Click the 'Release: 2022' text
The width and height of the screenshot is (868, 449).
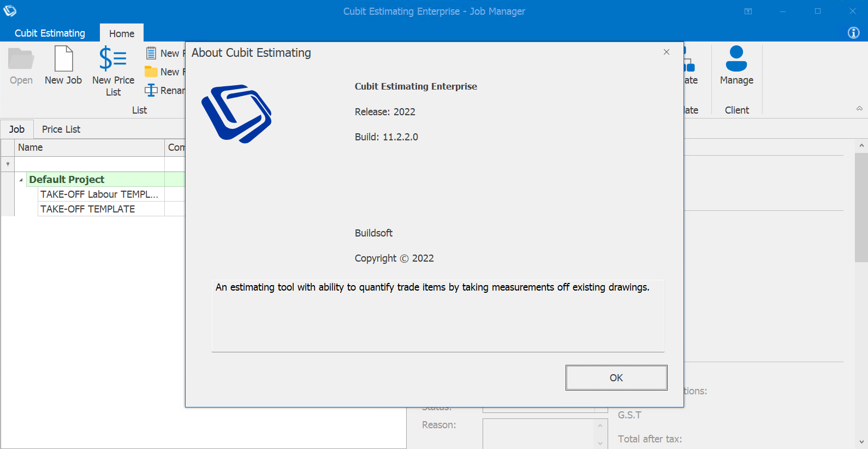pyautogui.click(x=385, y=112)
